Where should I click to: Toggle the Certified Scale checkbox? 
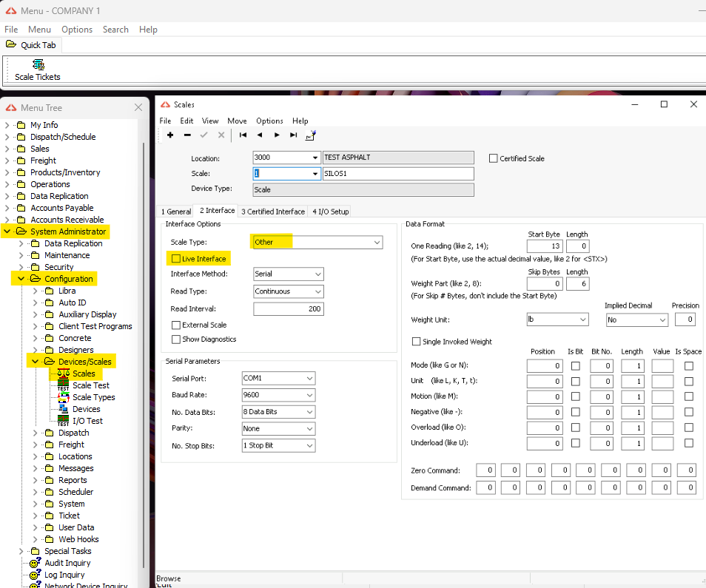click(494, 158)
